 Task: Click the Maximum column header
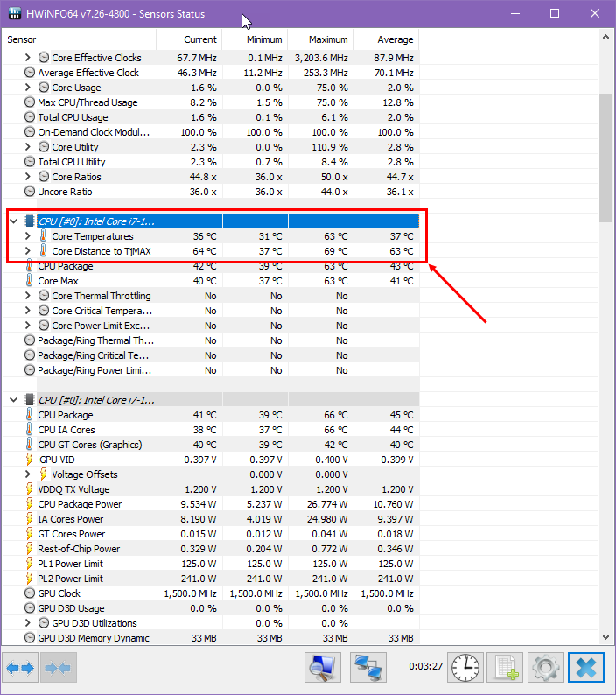tap(320, 39)
